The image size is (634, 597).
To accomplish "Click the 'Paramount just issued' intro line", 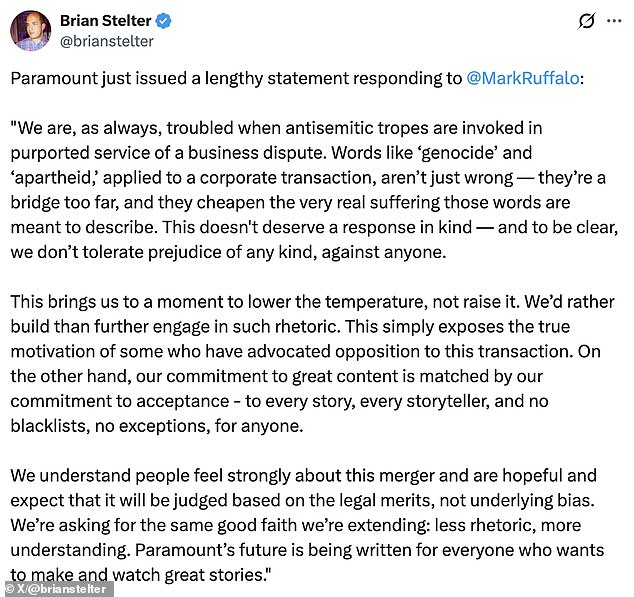I will [297, 78].
